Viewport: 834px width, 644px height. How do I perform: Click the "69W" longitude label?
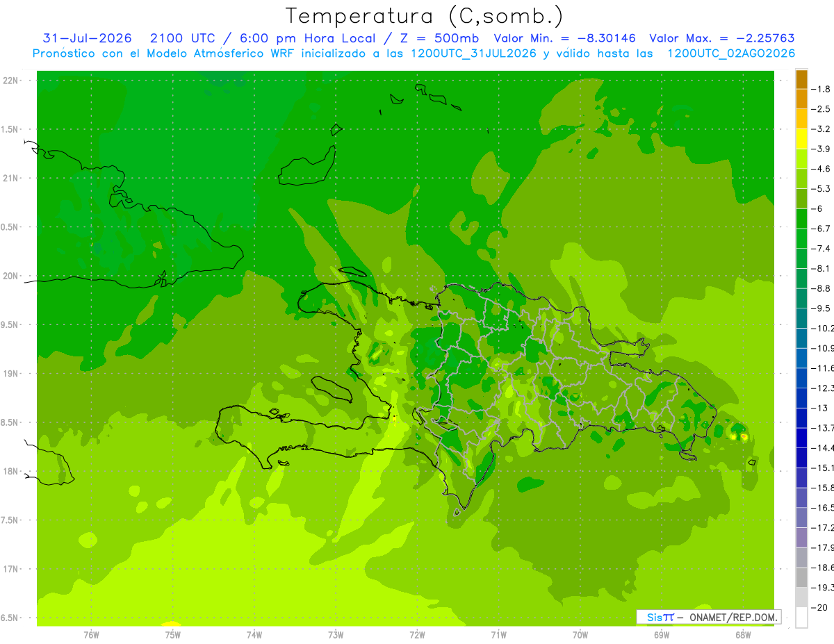[662, 635]
